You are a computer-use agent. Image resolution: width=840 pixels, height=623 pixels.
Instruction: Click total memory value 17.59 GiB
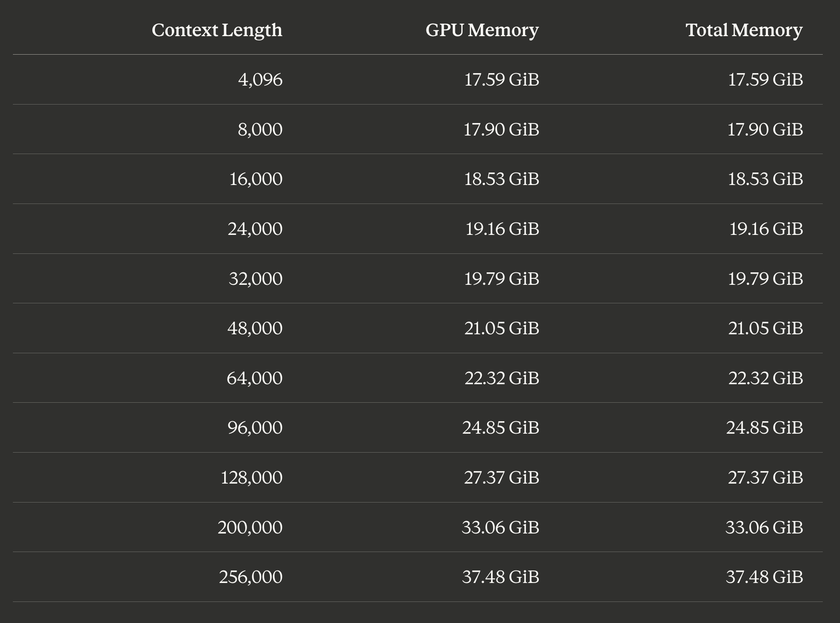coord(766,80)
